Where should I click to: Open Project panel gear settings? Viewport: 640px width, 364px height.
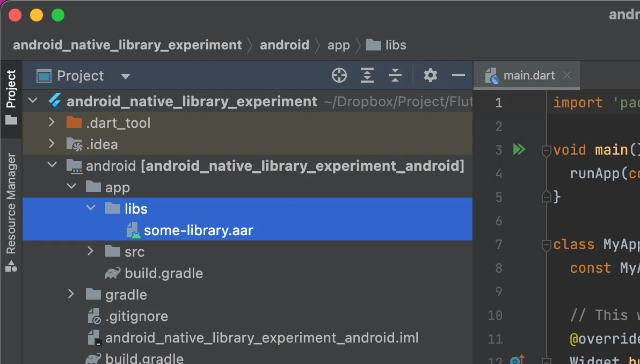click(x=430, y=76)
